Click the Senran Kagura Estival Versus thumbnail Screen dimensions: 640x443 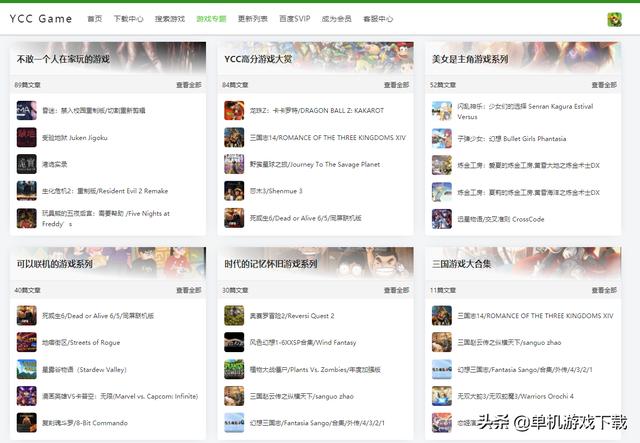click(x=442, y=111)
